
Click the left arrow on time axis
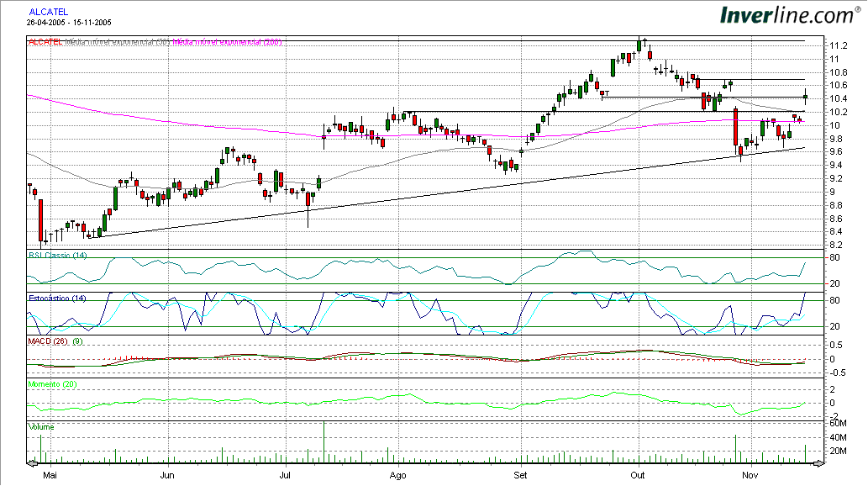[32, 462]
